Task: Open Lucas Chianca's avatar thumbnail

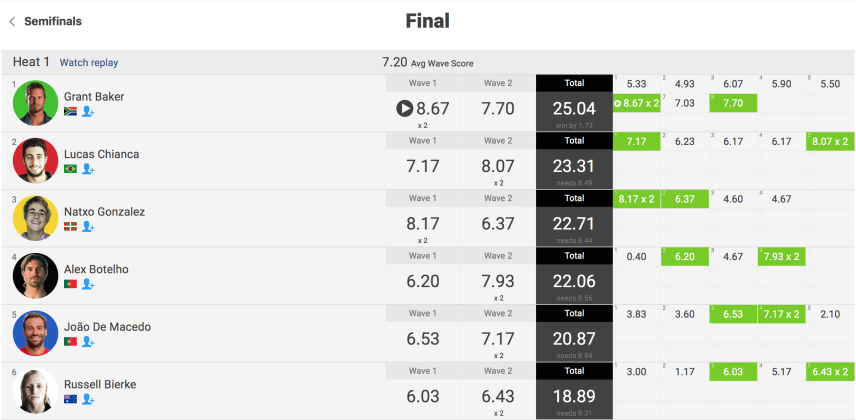Action: coord(35,161)
